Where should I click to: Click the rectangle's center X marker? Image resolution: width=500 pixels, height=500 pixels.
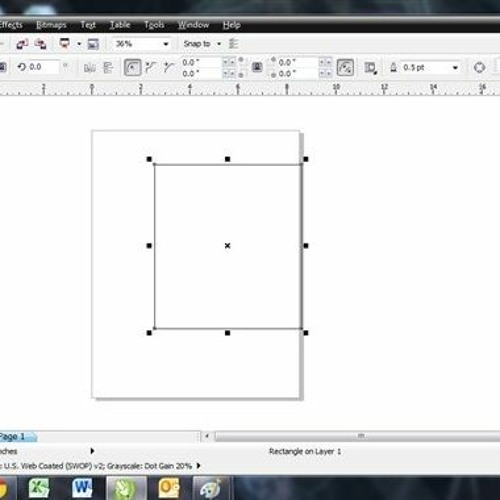227,246
